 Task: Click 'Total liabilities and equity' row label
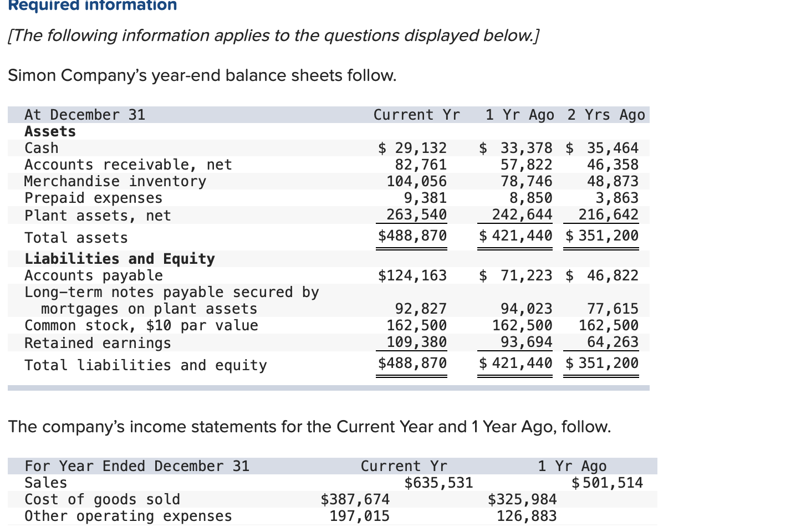(146, 365)
